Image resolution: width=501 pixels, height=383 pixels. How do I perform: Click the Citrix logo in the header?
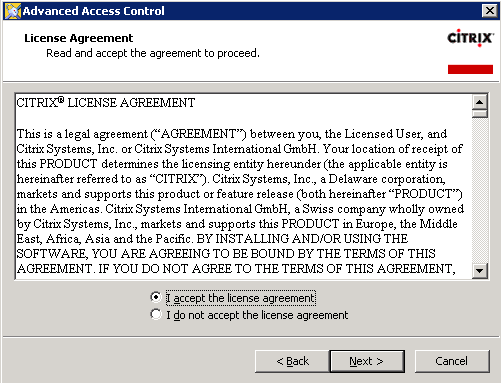click(x=470, y=38)
